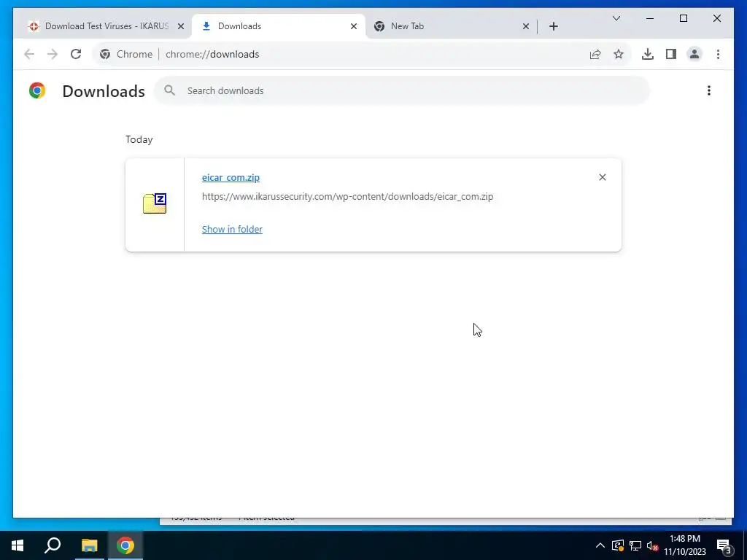Click the Chrome logo beside Downloads heading
The image size is (747, 560).
point(37,90)
